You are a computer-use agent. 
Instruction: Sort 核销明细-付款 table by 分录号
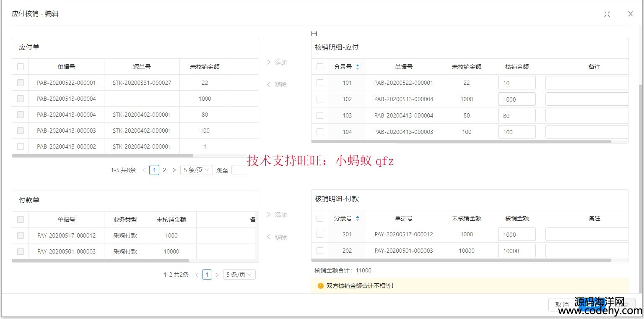click(357, 218)
